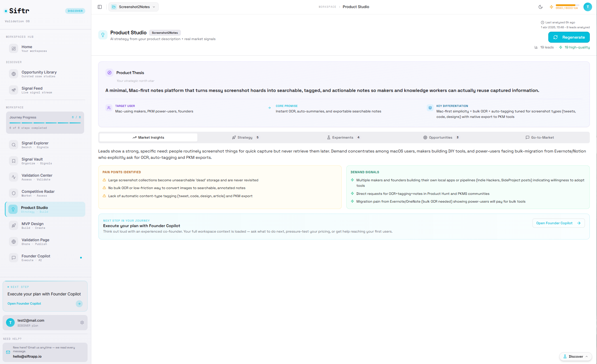Click Open Founder Copilot button in journey card
597x364 pixels.
coord(558,223)
